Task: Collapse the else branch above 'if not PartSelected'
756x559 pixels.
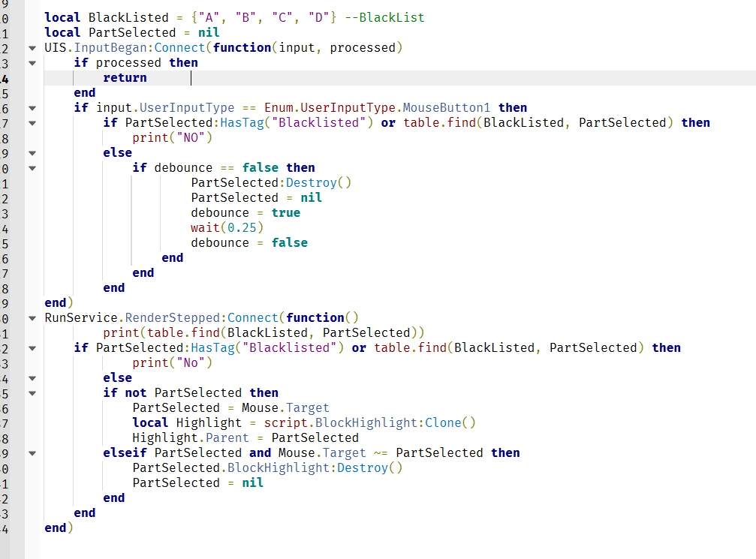Action: click(x=31, y=377)
